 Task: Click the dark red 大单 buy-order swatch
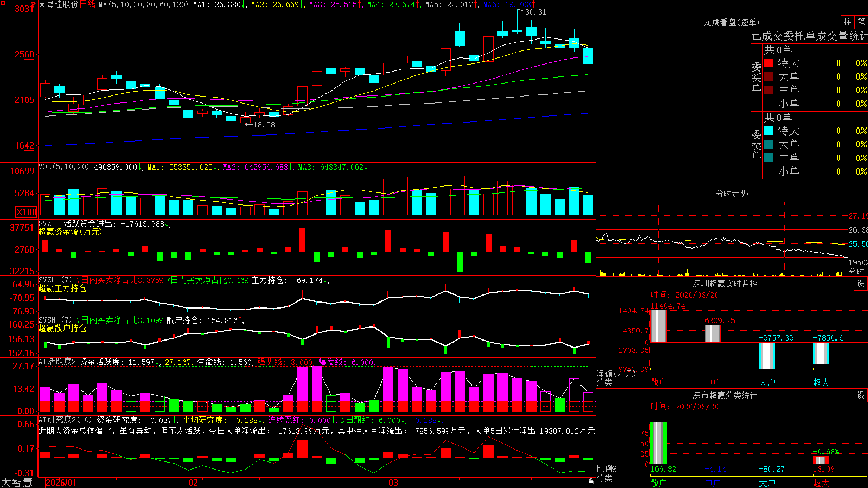768,76
